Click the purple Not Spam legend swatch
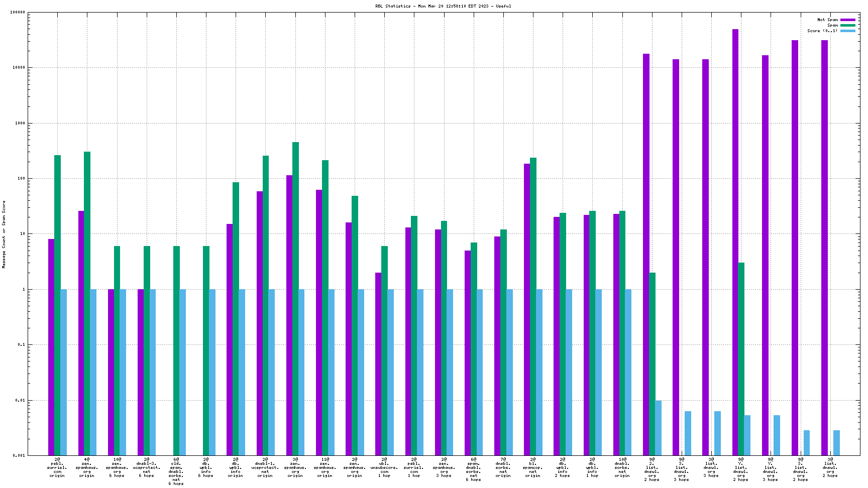The image size is (868, 488). click(x=848, y=20)
